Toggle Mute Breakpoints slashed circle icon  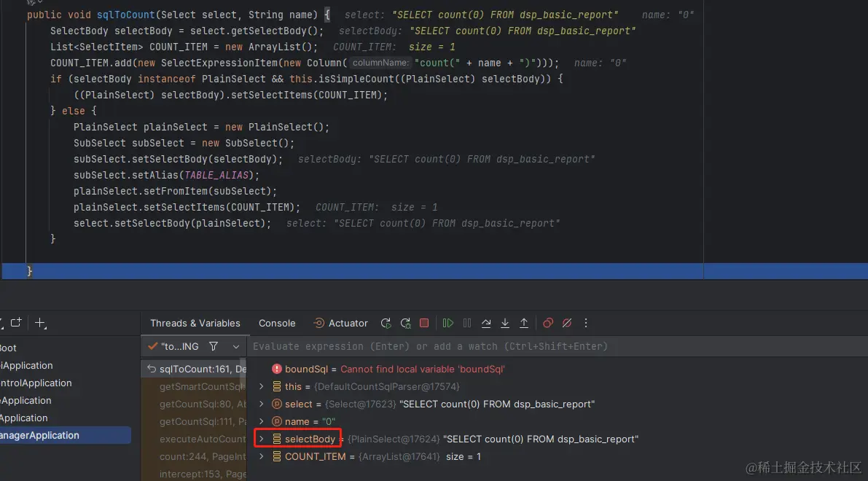(x=567, y=324)
